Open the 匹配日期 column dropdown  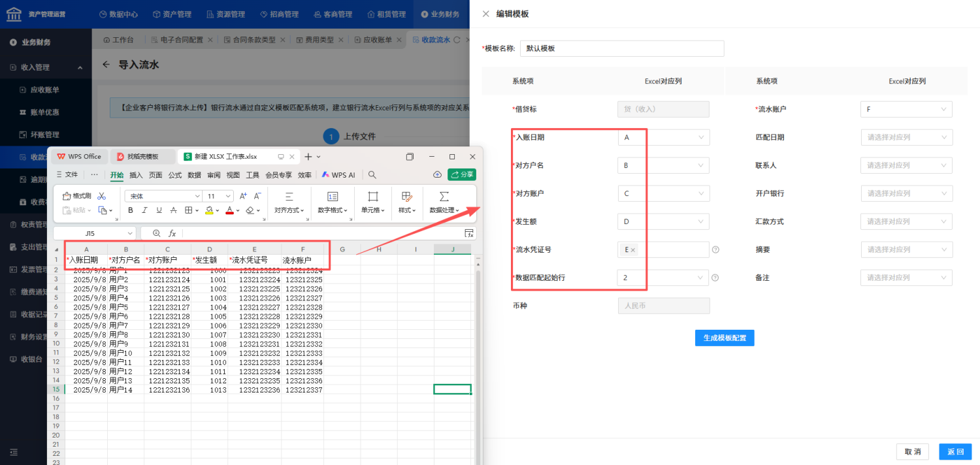(906, 137)
